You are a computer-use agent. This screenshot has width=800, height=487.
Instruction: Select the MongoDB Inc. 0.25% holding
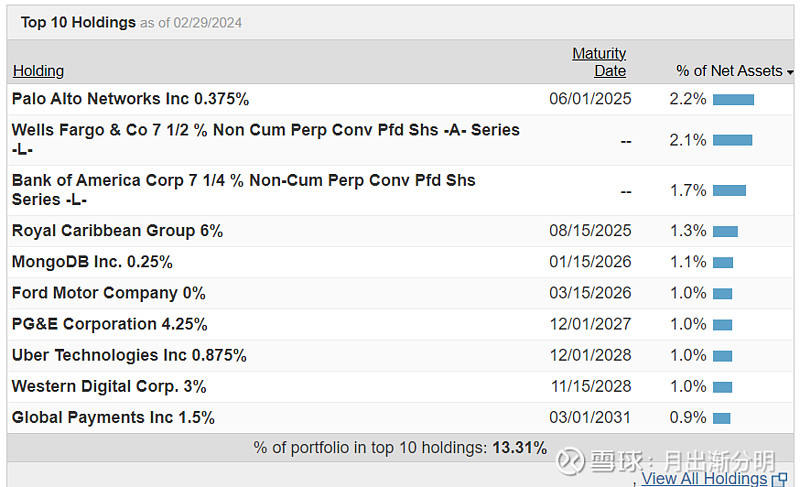point(92,262)
